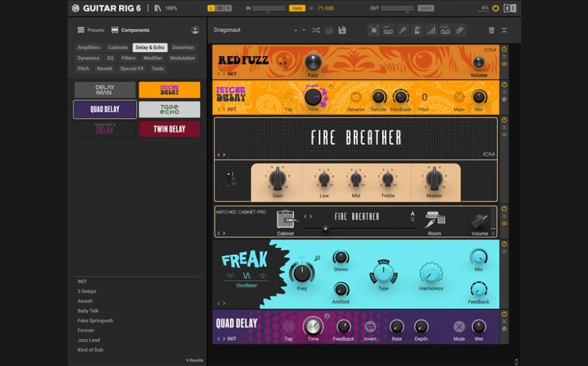This screenshot has width=588, height=366.
Task: Click Red Fuzz INIT preset arrows
Action: 222,74
